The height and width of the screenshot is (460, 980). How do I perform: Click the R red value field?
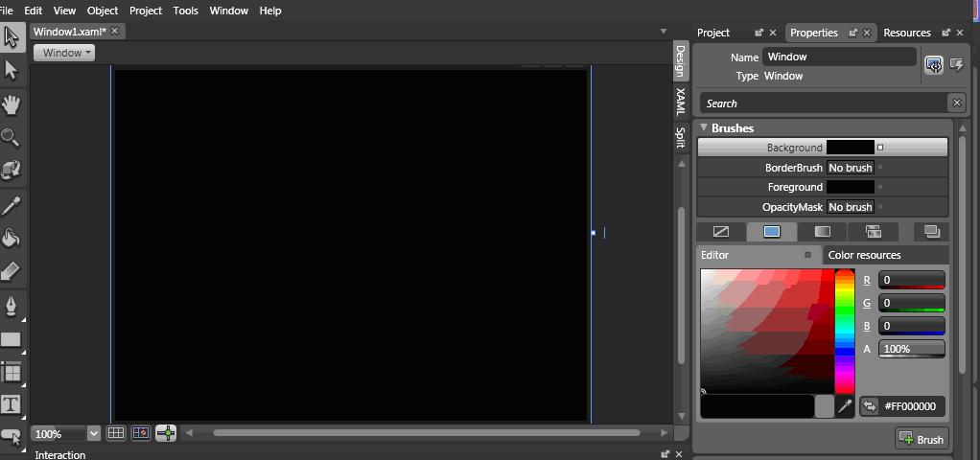point(912,280)
